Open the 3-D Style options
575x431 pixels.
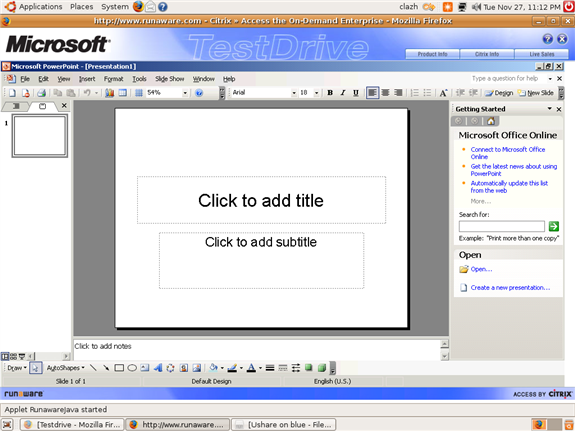[322, 368]
